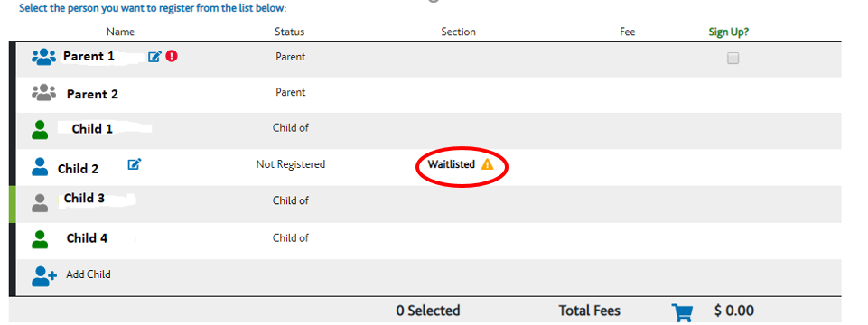This screenshot has height=325, width=868.
Task: Click the edit pencil icon beside Child 2
Action: click(135, 164)
